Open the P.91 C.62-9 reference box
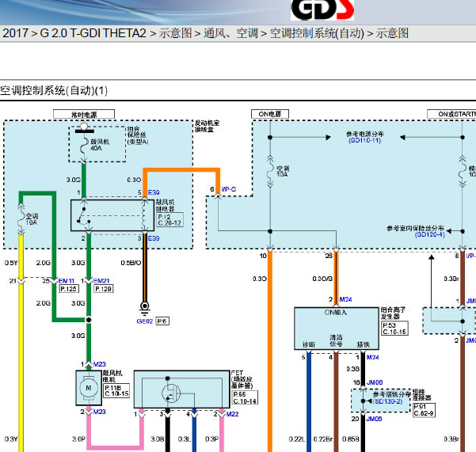This screenshot has width=476, height=452. 424,410
